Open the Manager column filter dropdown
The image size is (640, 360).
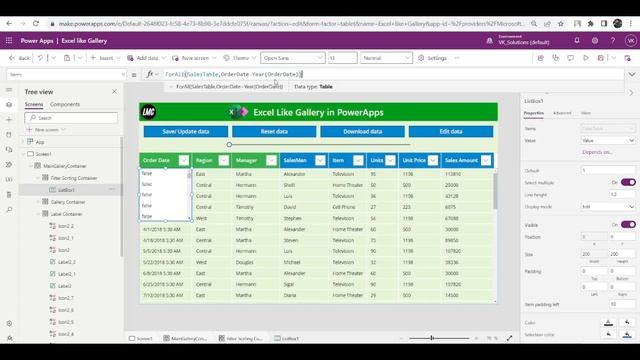coord(271,160)
